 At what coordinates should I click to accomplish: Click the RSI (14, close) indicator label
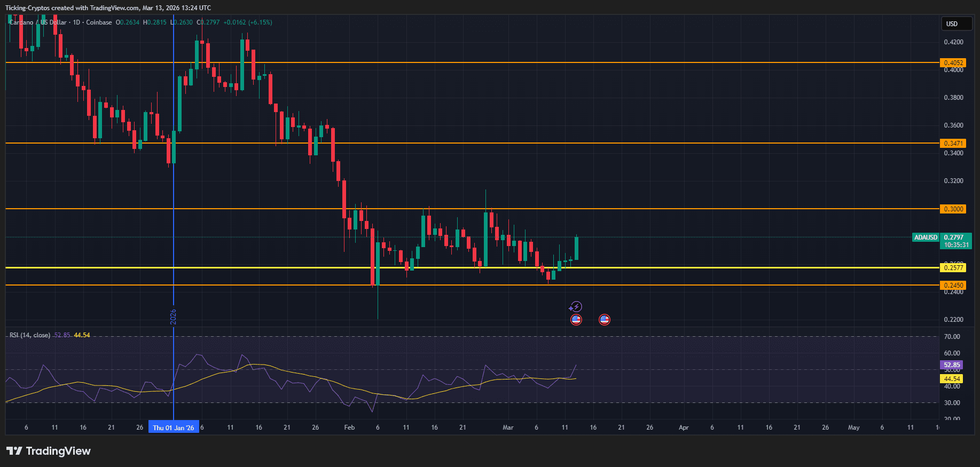point(30,335)
